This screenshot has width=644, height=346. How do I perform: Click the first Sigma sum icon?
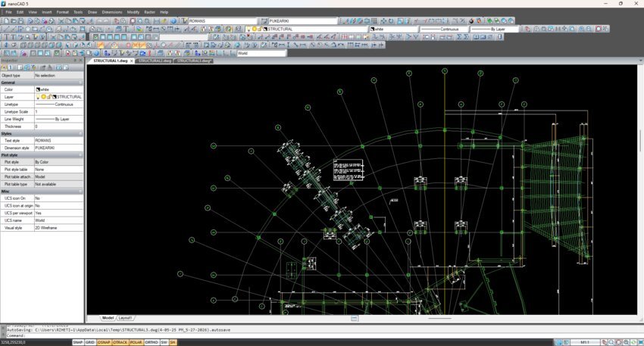(459, 37)
